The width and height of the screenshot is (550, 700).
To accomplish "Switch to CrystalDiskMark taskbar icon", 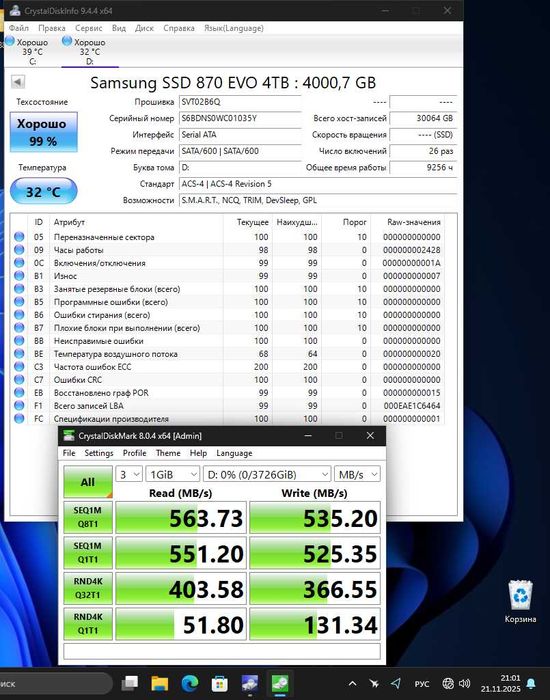I will coord(280,683).
